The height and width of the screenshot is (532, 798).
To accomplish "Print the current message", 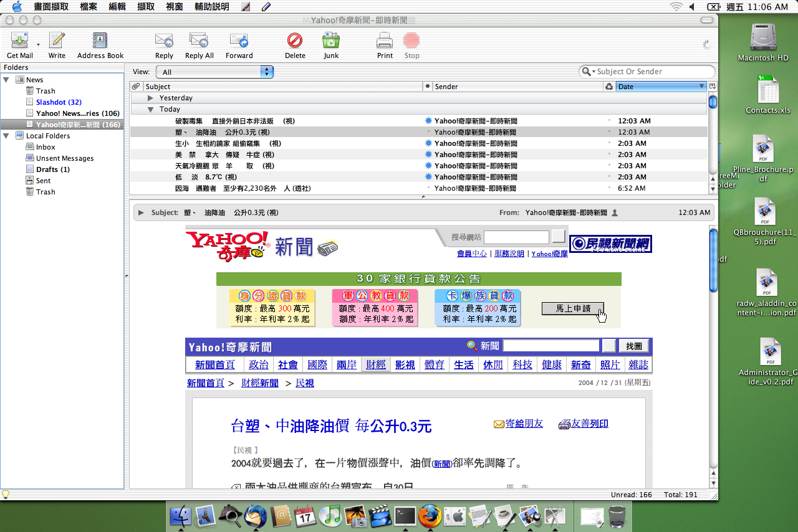I will click(x=385, y=42).
